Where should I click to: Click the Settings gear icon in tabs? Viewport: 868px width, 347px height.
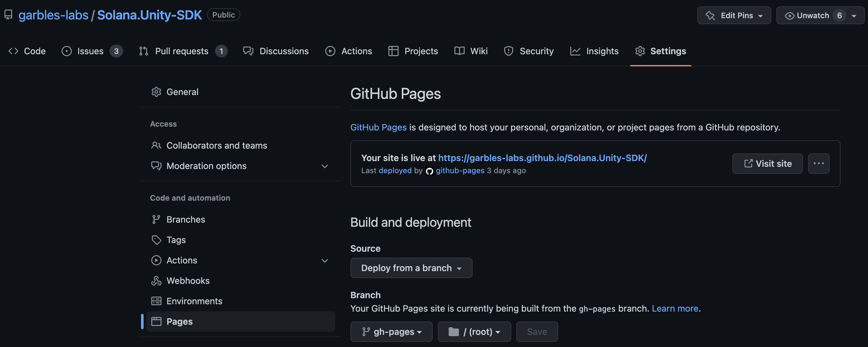coord(640,51)
